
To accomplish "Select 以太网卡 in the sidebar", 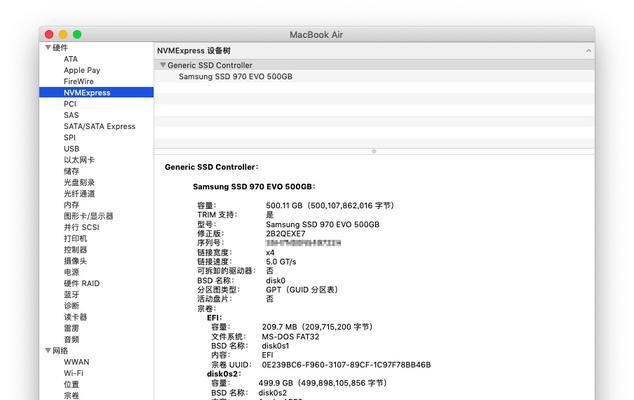I will point(79,160).
